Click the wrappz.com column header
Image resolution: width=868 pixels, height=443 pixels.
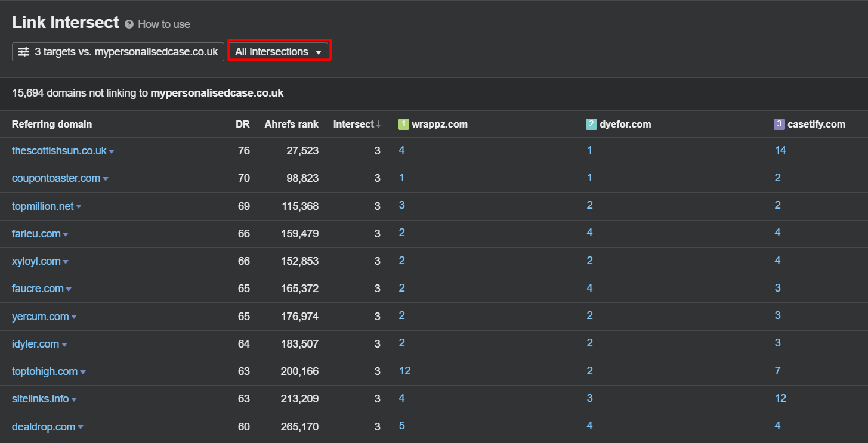click(440, 124)
